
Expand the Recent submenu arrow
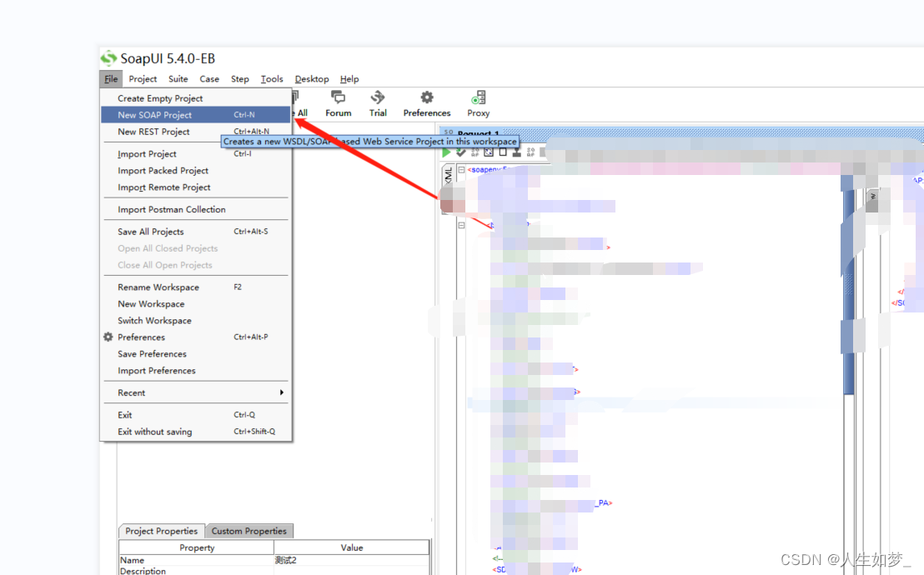coord(282,392)
